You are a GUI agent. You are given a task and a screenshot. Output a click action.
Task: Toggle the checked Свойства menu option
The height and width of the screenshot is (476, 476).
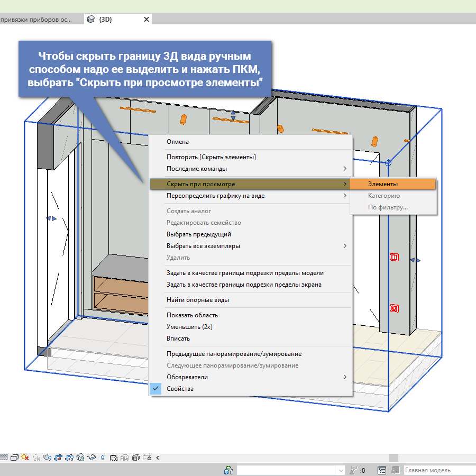click(180, 389)
